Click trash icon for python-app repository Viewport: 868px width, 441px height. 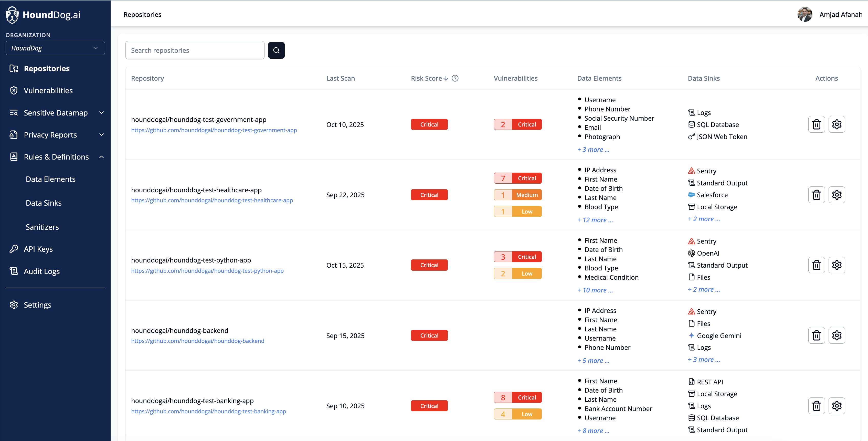816,265
